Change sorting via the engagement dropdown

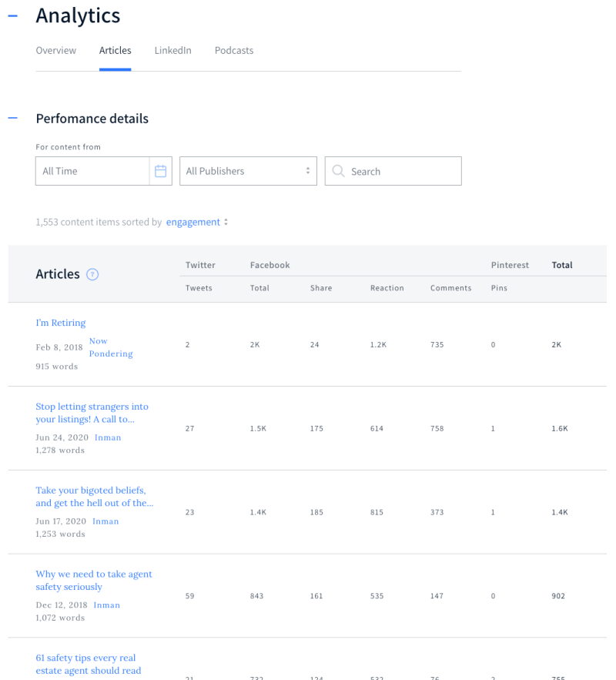[197, 222]
